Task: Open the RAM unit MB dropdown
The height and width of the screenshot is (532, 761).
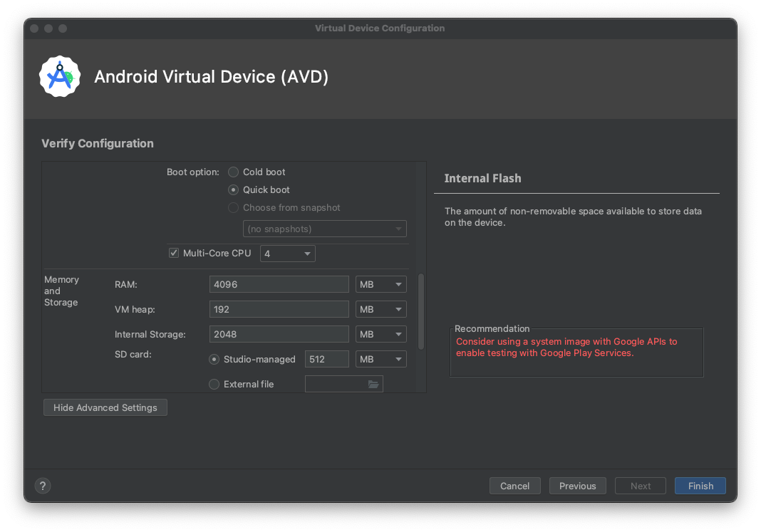Action: pos(381,284)
